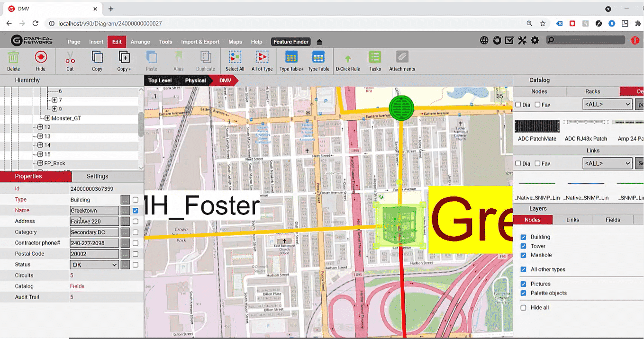The height and width of the screenshot is (339, 644).
Task: Click the Feature Finder button
Action: click(291, 42)
